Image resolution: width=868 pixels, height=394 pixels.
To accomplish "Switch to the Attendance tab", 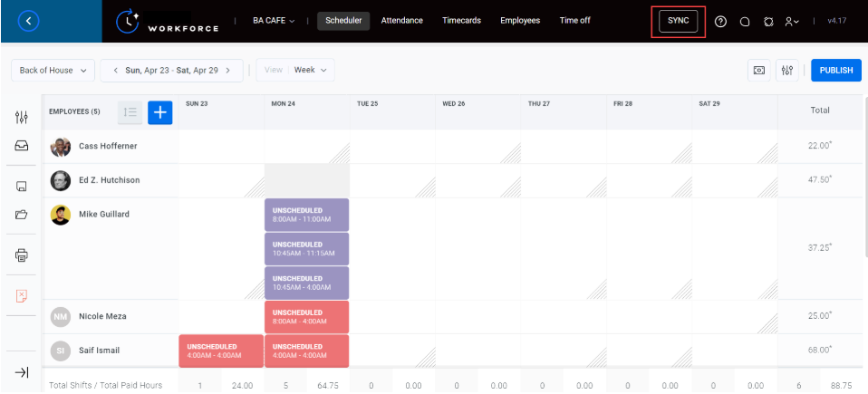I will (402, 21).
